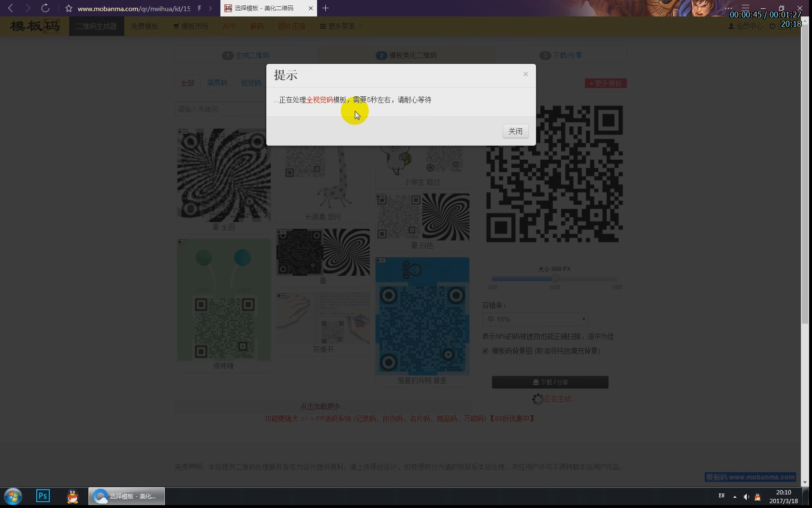Launch Photoshop from the taskbar
The height and width of the screenshot is (508, 812).
tap(43, 496)
